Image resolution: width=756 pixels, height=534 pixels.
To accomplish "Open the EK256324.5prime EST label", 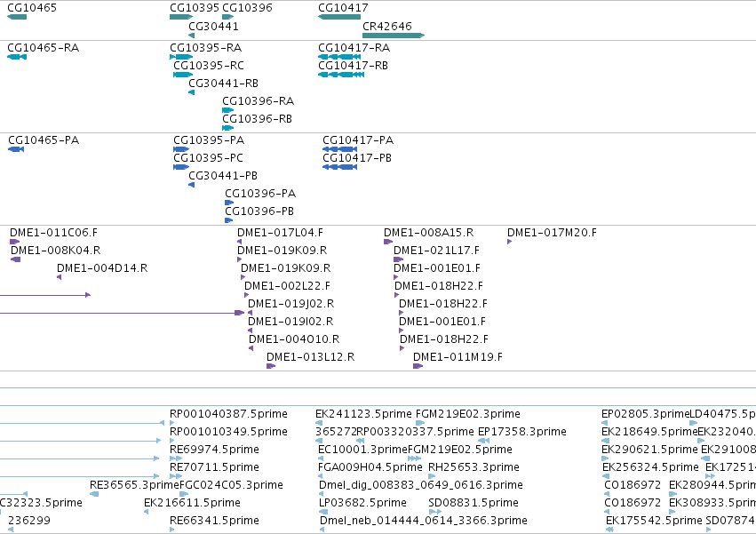I will point(650,468).
